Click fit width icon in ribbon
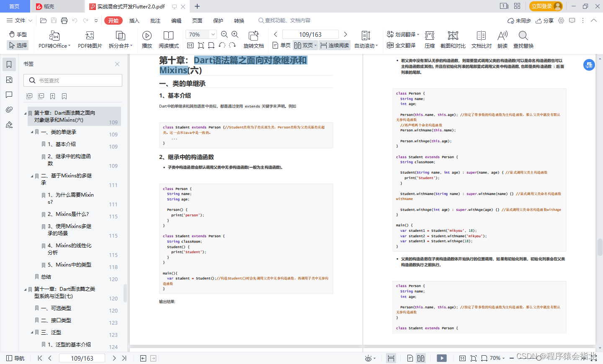Viewport: 603px width, 364px height. point(211,45)
